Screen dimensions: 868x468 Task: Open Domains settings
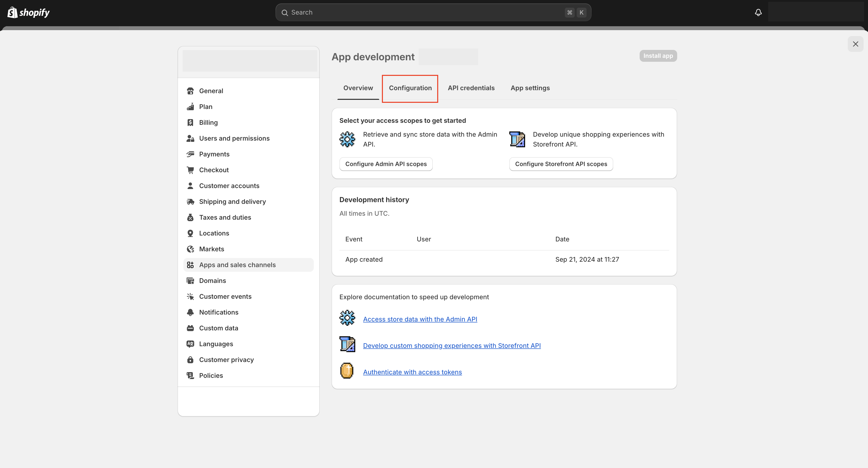click(248, 281)
